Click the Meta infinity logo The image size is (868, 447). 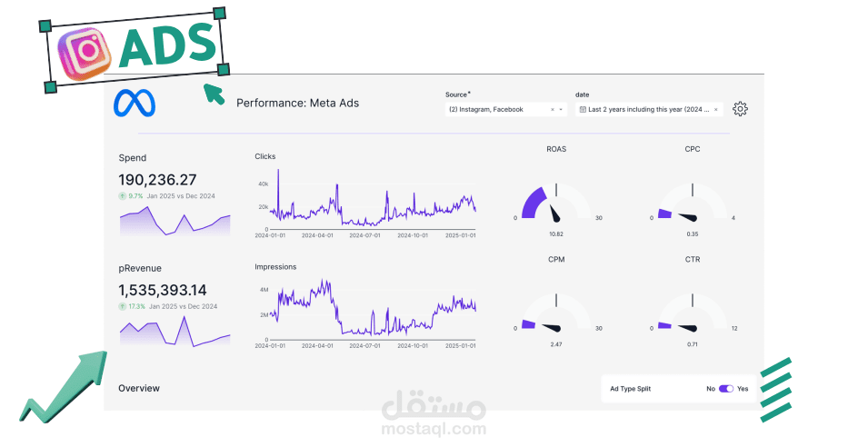[x=135, y=104]
